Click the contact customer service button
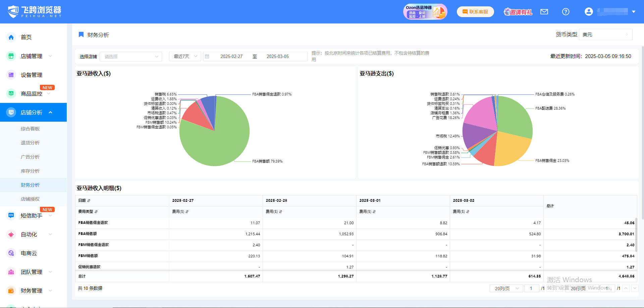 [x=475, y=12]
